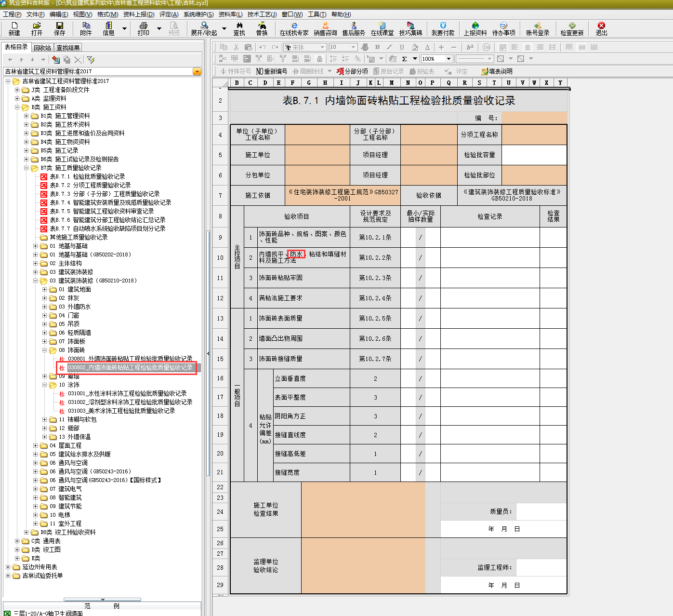Pick fill color paint bucket tool

click(x=415, y=47)
